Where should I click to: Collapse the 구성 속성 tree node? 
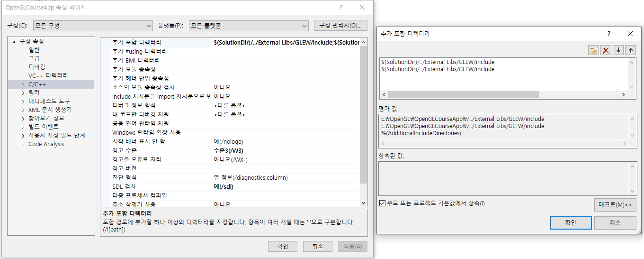point(14,41)
